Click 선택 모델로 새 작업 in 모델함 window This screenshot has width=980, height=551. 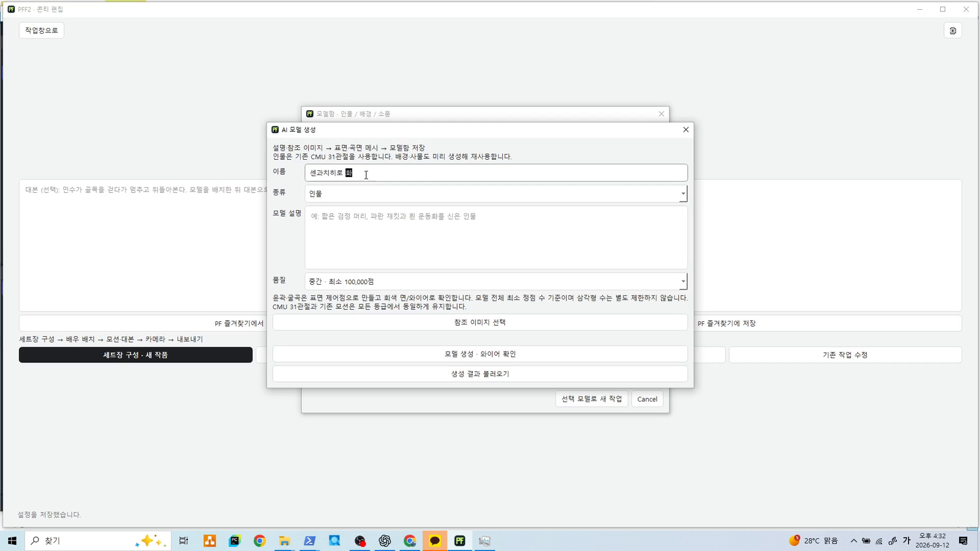592,399
